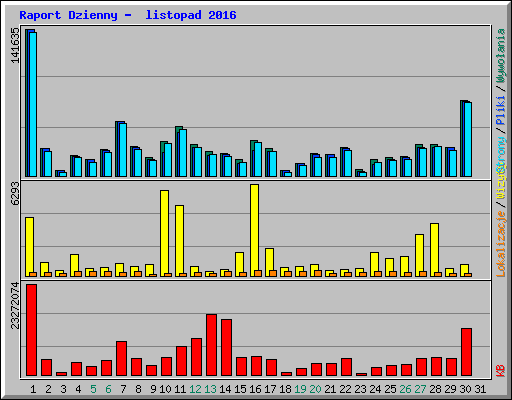Viewport: 512px width, 400px height.
Task: Click day label 10 on x-axis
Action: click(x=165, y=389)
